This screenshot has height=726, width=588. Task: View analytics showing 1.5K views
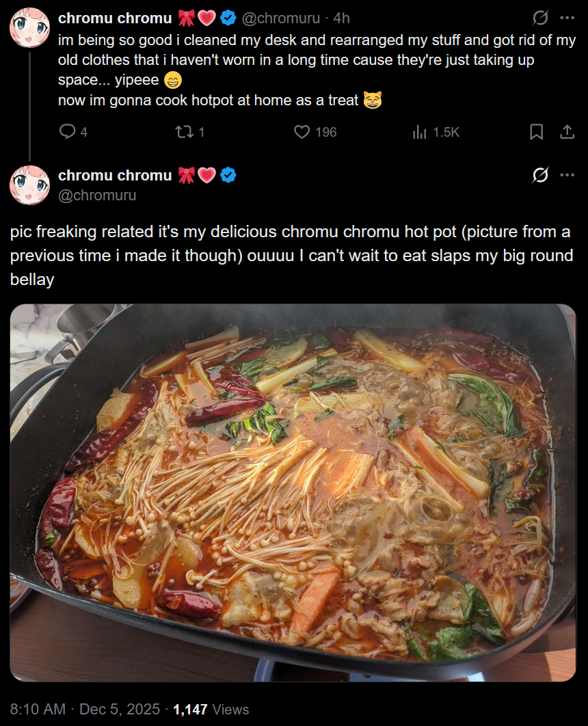pos(436,132)
